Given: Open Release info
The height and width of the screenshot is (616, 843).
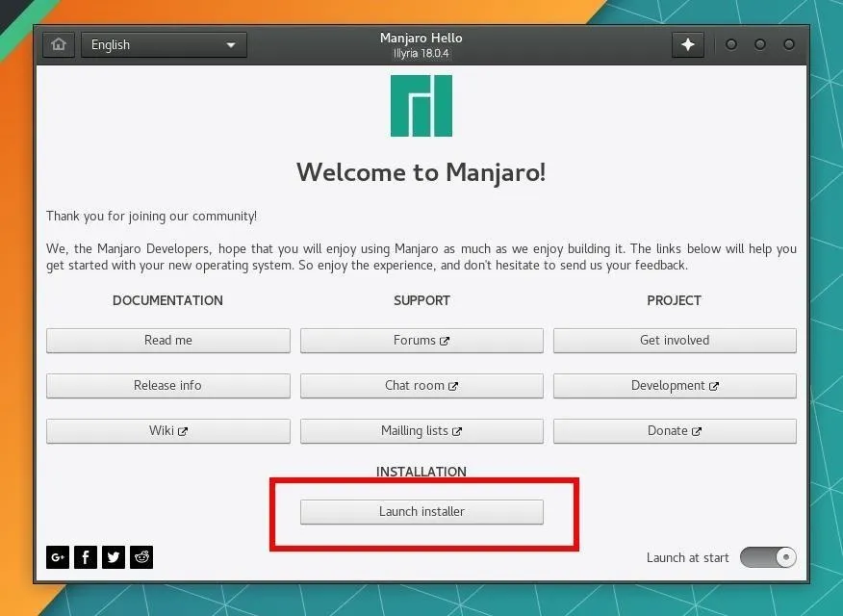Looking at the screenshot, I should point(168,385).
